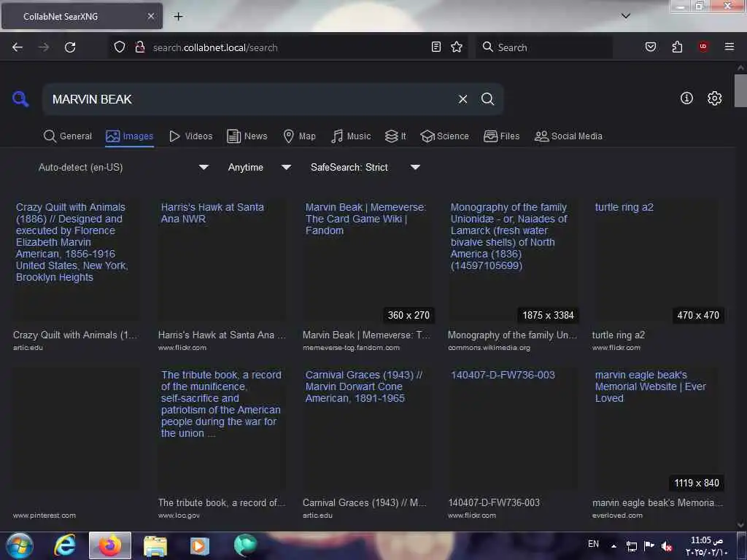Open the About info icon

[686, 98]
